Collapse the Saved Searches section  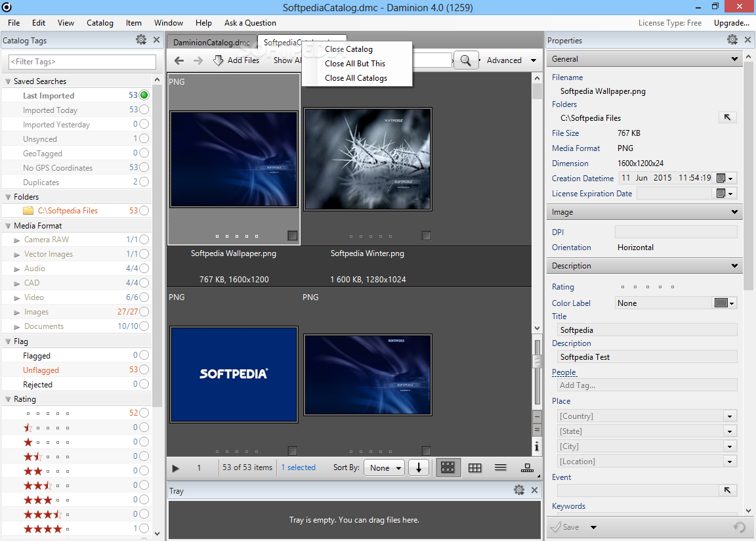click(x=8, y=81)
